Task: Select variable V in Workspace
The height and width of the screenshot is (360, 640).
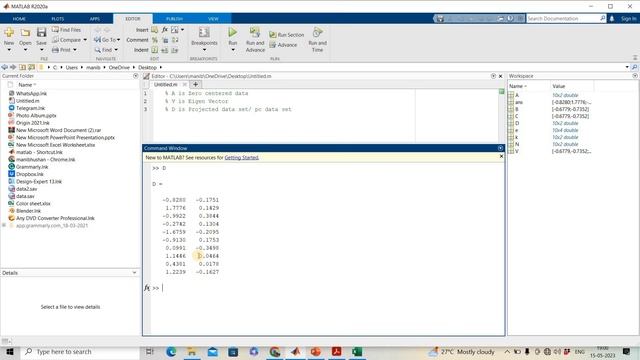Action: click(x=517, y=151)
